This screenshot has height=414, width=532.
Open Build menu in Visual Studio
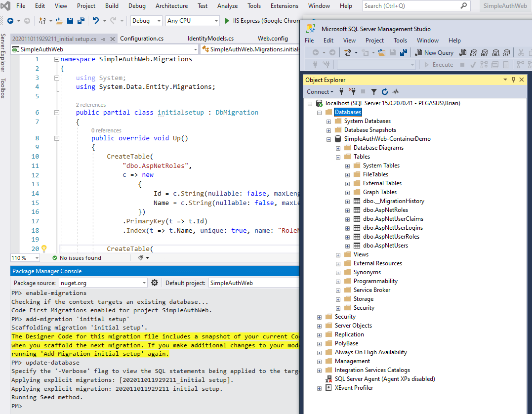click(112, 6)
